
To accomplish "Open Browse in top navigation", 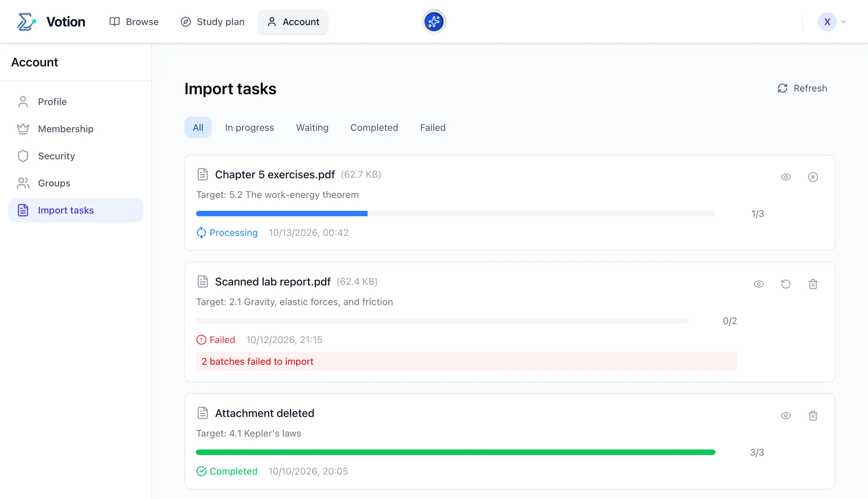I will pyautogui.click(x=134, y=22).
